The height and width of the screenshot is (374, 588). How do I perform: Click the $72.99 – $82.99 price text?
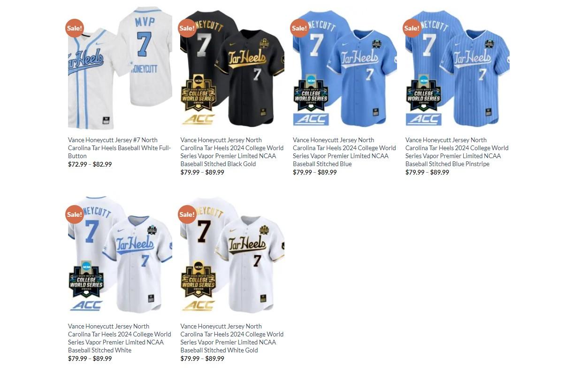[x=90, y=164]
